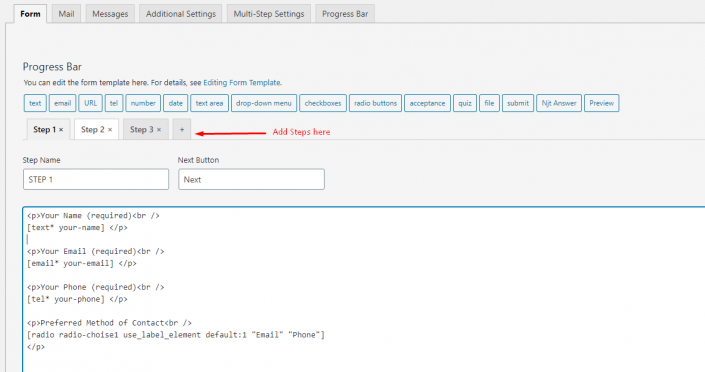
Task: Insert a tel field tag
Action: (x=114, y=103)
